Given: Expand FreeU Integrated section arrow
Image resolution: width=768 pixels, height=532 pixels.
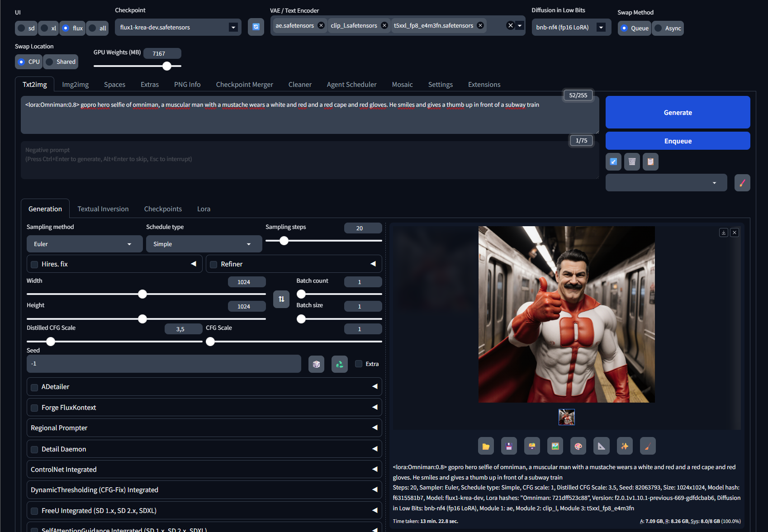Looking at the screenshot, I should [x=375, y=510].
